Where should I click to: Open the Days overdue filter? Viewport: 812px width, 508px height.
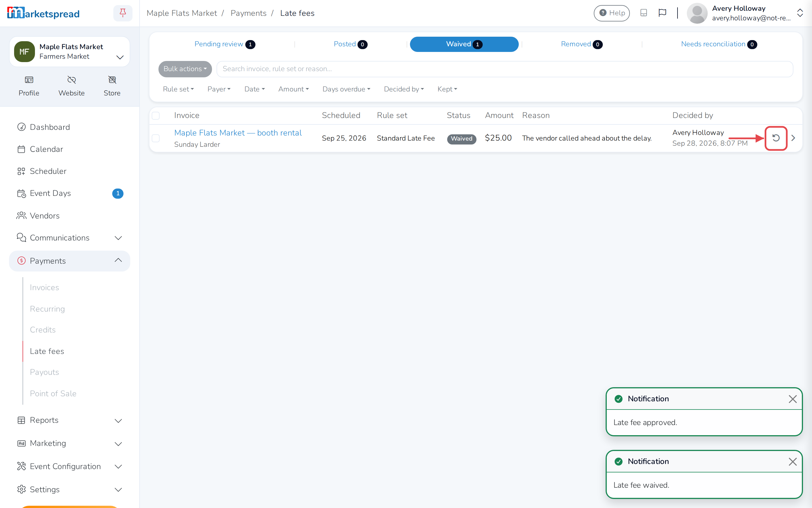[346, 89]
